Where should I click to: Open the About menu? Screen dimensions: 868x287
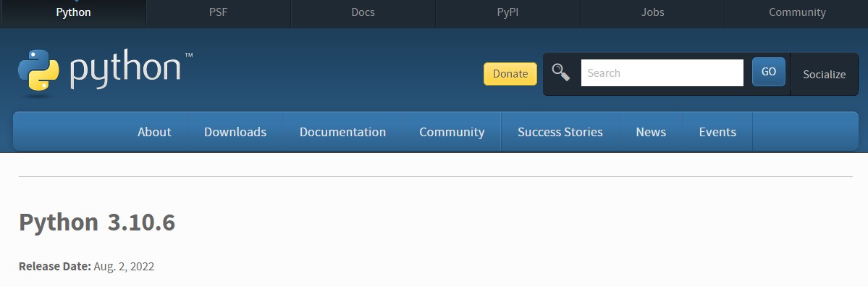154,132
